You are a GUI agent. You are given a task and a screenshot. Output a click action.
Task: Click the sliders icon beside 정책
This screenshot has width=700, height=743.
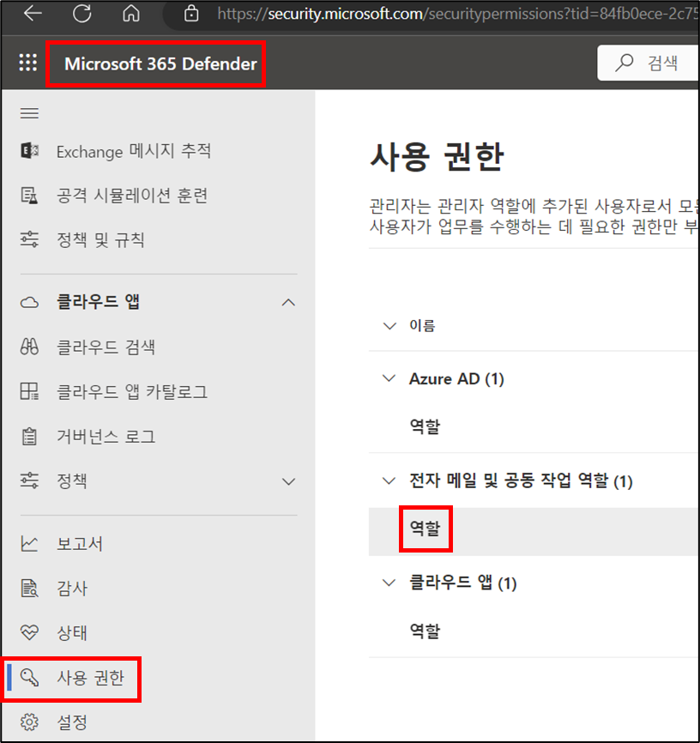point(29,480)
